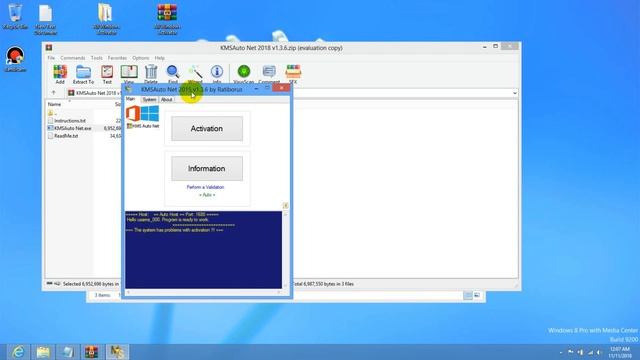Screen dimensions: 640x360
Task: Click small icon above the console scrollbar
Action: click(x=285, y=205)
